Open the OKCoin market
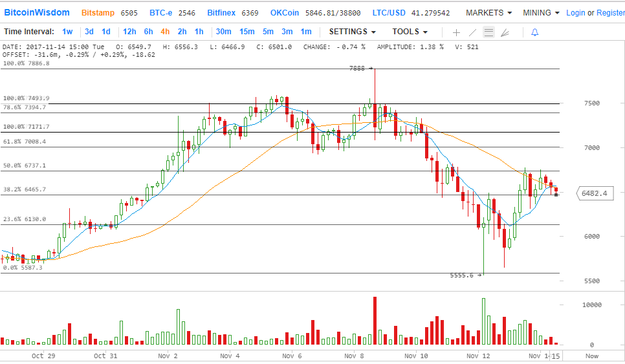This screenshot has width=625, height=364. click(285, 13)
